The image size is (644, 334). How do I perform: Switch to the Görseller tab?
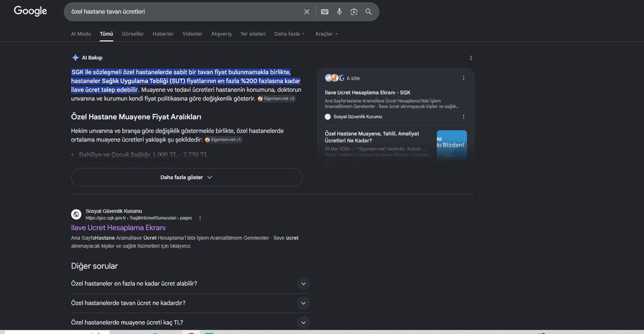(x=133, y=34)
